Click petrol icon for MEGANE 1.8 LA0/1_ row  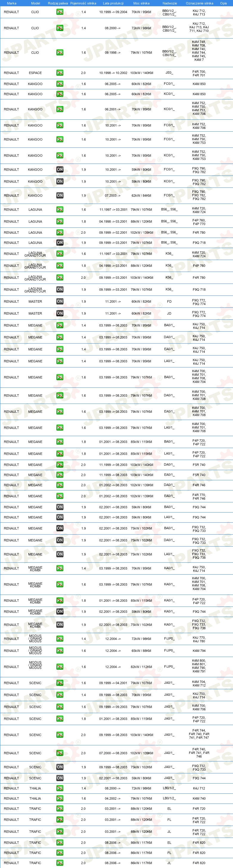tap(60, 454)
